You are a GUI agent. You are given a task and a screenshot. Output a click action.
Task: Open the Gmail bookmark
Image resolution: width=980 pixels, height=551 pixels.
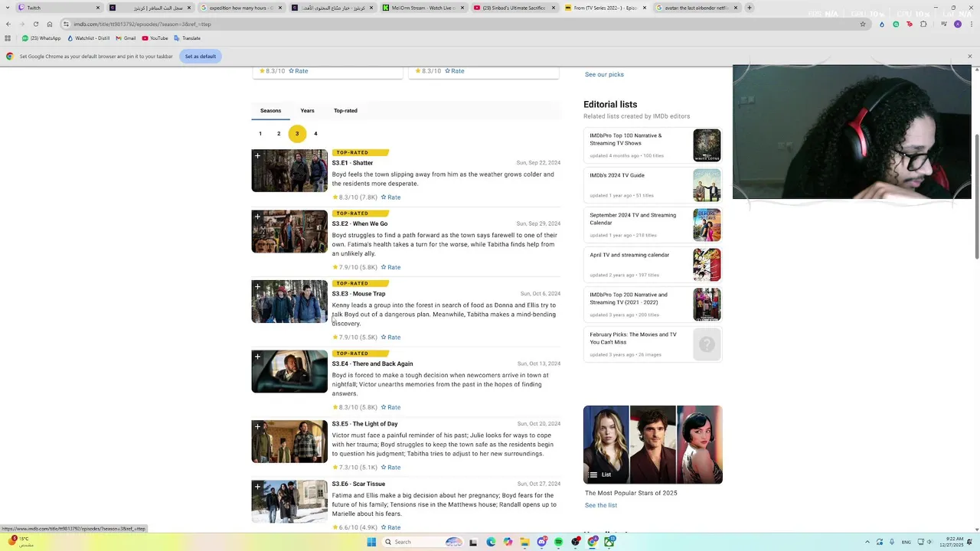tap(126, 38)
